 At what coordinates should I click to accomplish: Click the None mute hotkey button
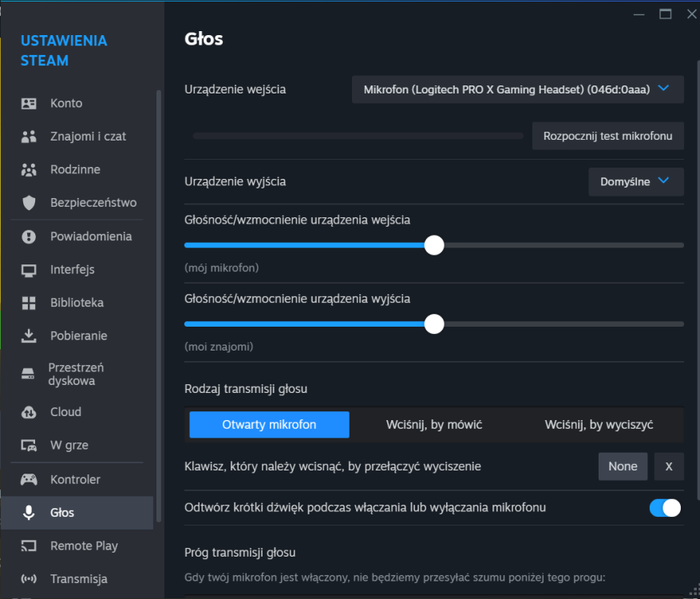click(623, 466)
